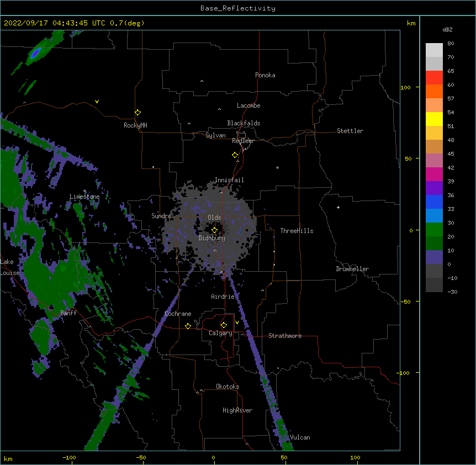Click the Limestone label
The height and width of the screenshot is (465, 476).
tap(84, 197)
